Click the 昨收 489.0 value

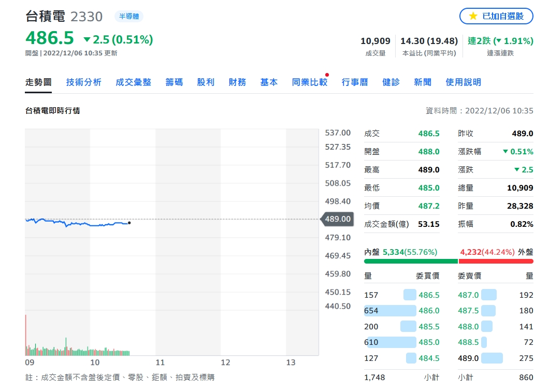[523, 134]
